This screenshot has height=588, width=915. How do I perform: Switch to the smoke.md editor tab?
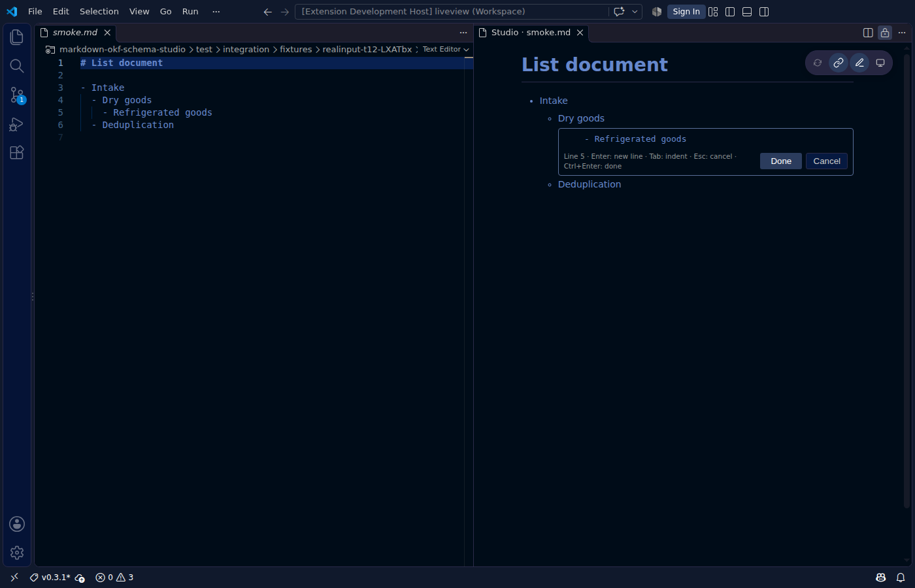75,33
